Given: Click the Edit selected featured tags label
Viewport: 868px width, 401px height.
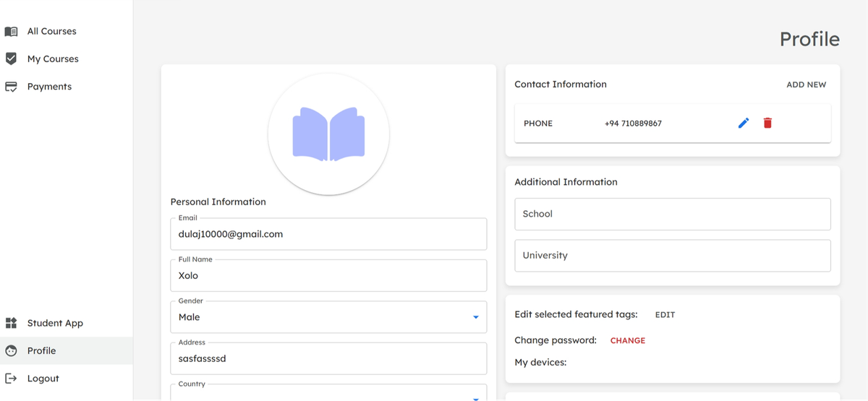Looking at the screenshot, I should point(576,315).
